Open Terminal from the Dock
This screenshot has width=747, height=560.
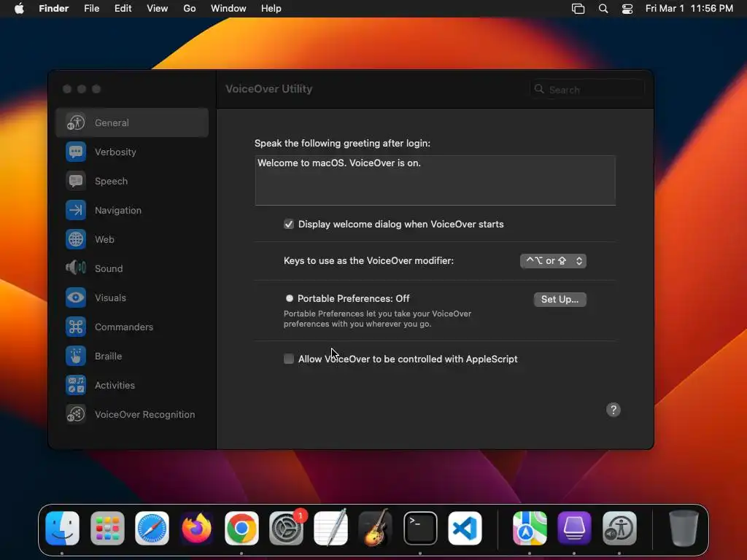pos(420,528)
